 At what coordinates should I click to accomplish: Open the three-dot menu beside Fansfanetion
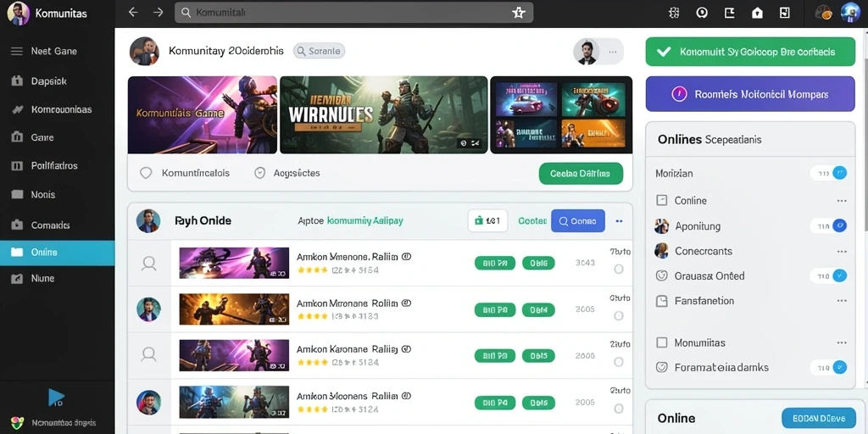842,301
